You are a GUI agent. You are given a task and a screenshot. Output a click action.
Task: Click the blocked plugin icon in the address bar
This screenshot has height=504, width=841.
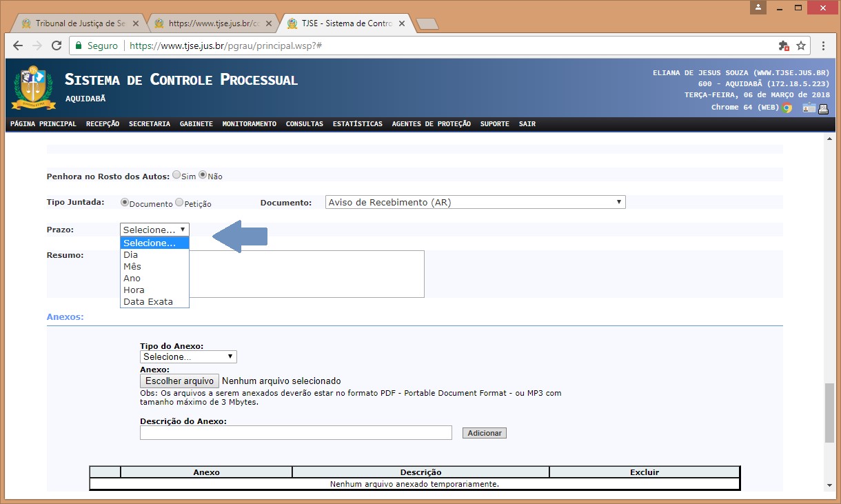coord(783,46)
